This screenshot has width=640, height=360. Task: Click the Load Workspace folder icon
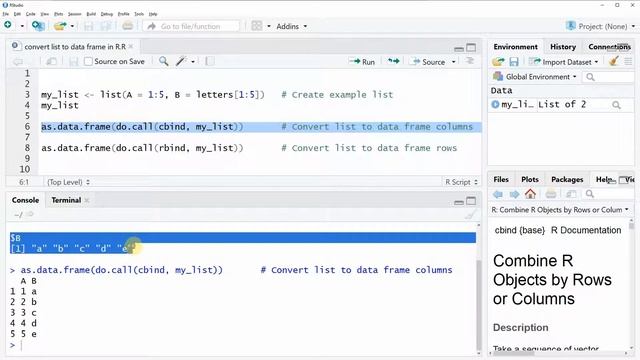pyautogui.click(x=498, y=62)
